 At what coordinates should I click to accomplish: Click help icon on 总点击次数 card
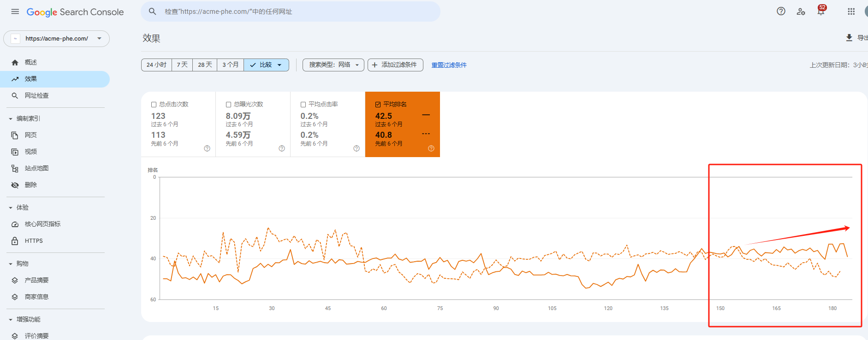[x=207, y=148]
